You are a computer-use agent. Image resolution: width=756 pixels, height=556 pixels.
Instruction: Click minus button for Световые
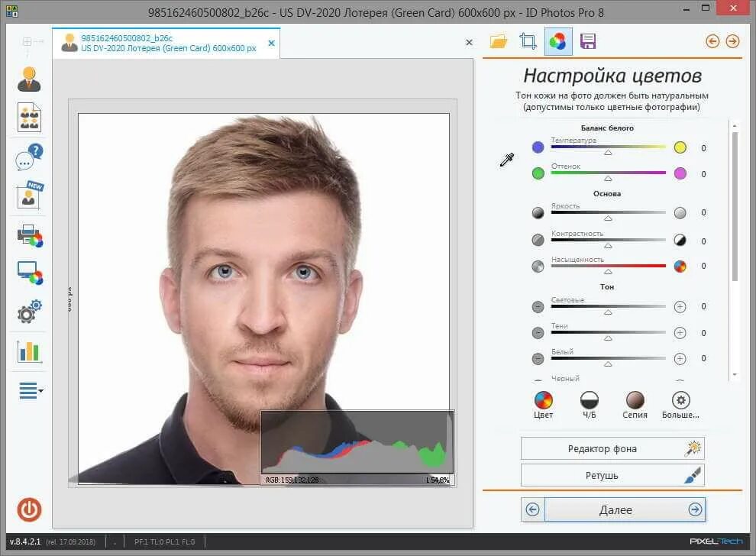538,307
